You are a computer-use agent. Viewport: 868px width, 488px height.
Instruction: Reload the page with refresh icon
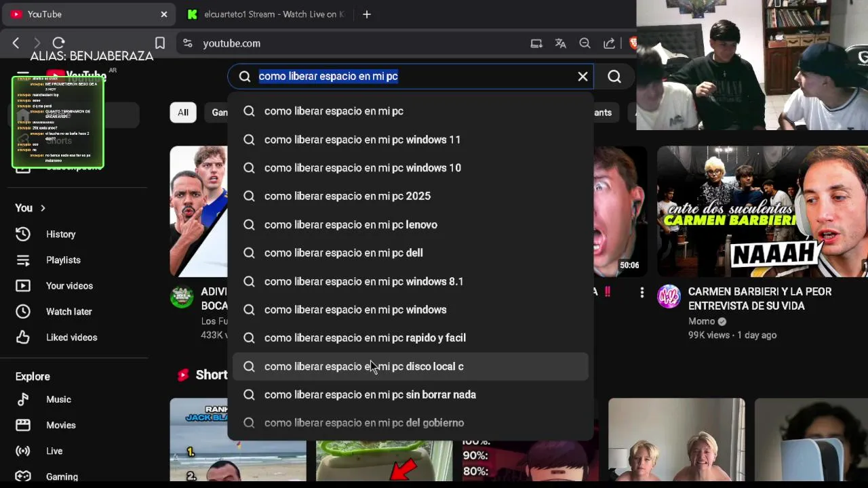point(59,43)
